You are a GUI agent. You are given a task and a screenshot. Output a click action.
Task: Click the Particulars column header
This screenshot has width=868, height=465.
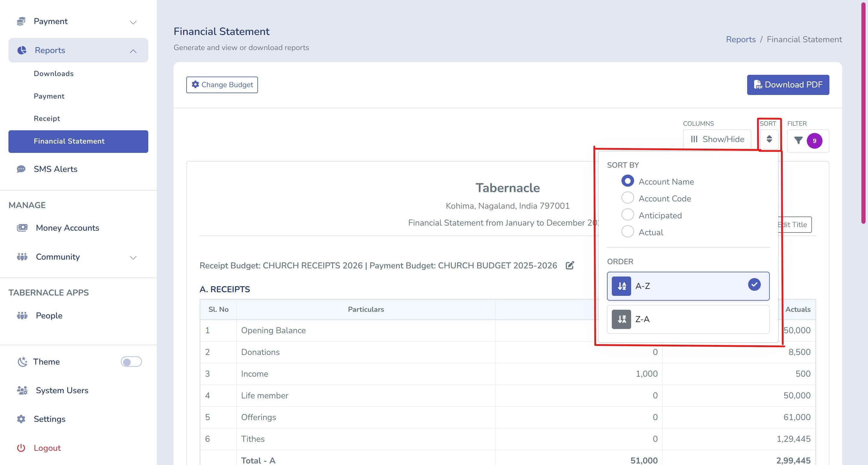tap(366, 310)
